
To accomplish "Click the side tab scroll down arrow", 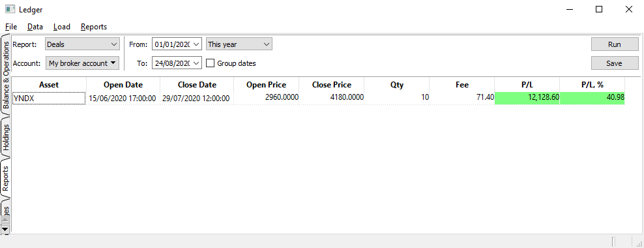I will (5, 229).
